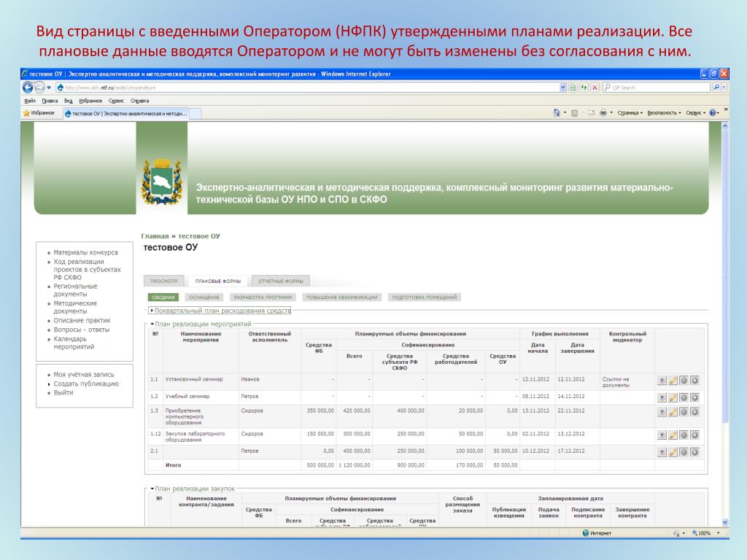
Task: Open the Правка menu
Action: [x=50, y=101]
